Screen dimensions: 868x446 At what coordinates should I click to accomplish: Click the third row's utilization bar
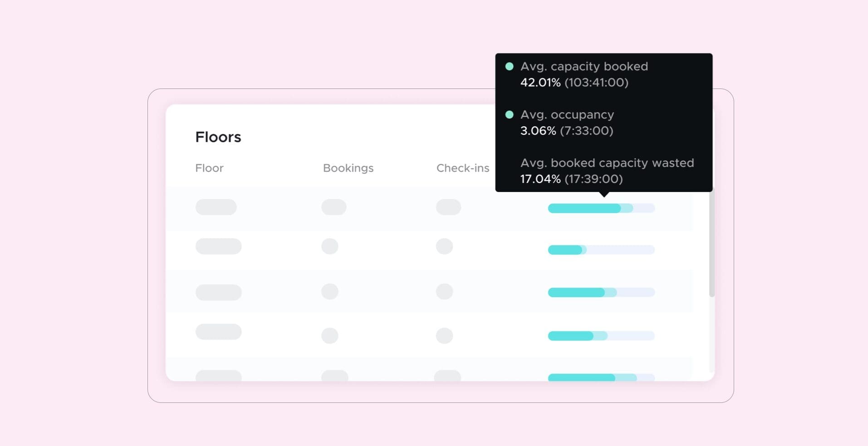click(601, 292)
